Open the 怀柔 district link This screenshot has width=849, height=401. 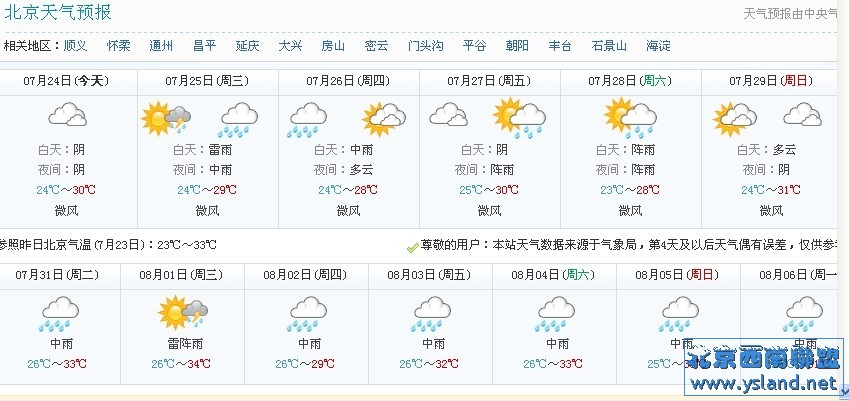click(x=119, y=46)
